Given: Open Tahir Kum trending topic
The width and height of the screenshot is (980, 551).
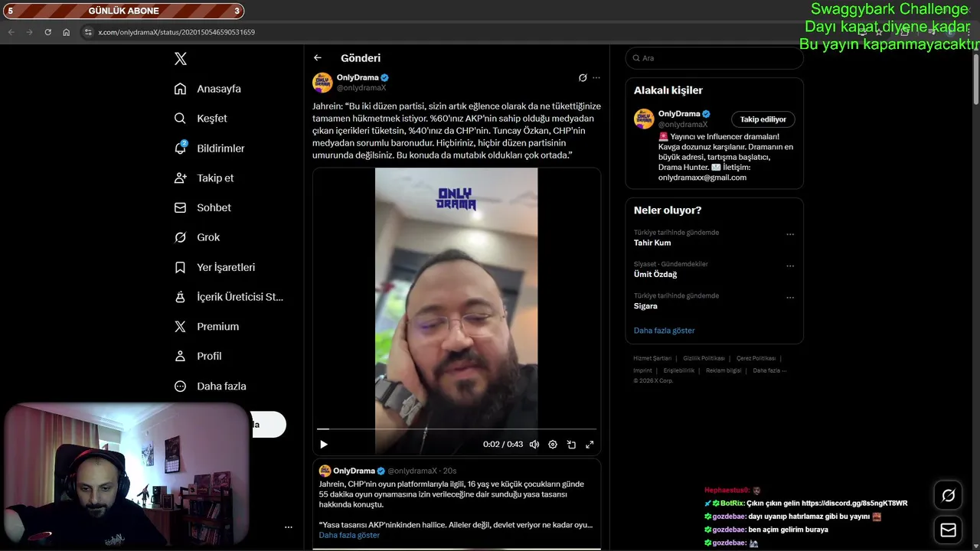Looking at the screenshot, I should click(652, 243).
